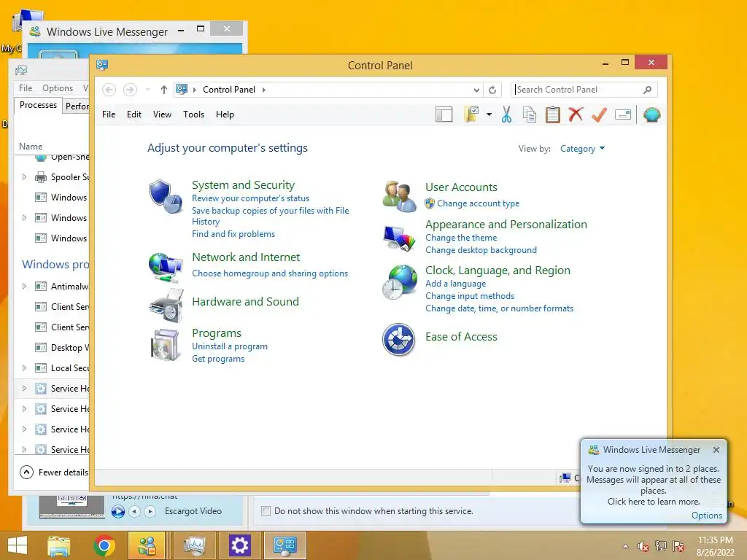The height and width of the screenshot is (560, 747).
Task: Click Change desktop background link
Action: point(481,250)
